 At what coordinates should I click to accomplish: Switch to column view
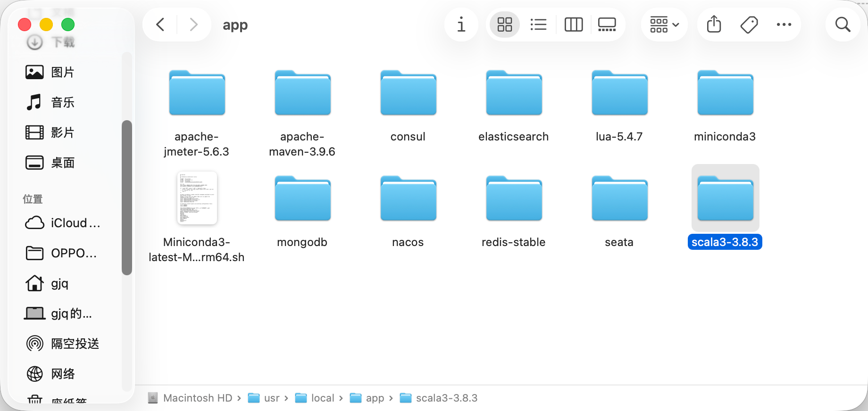[574, 25]
